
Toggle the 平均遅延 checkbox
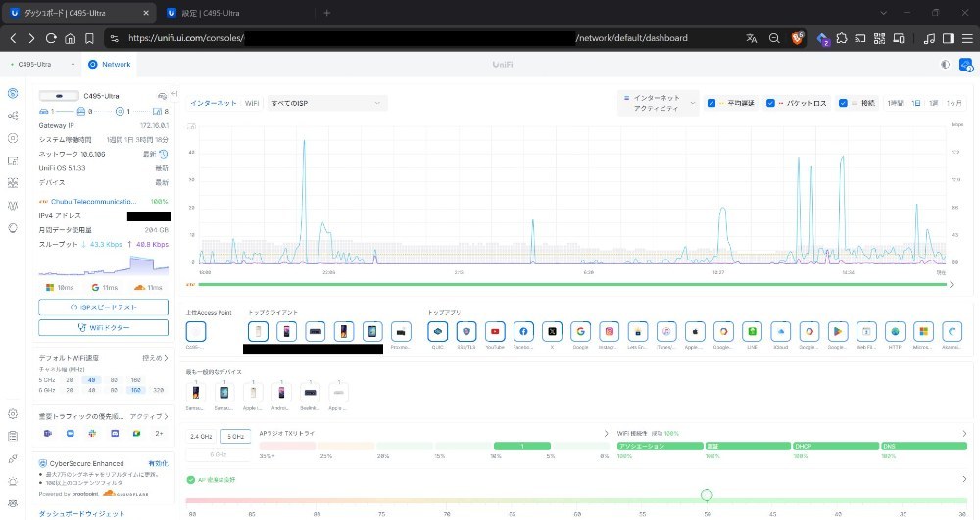(711, 103)
